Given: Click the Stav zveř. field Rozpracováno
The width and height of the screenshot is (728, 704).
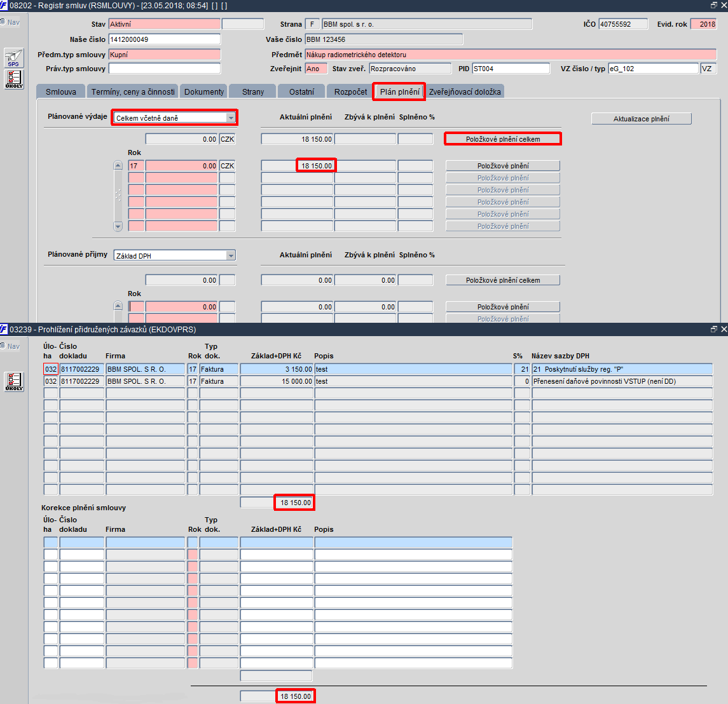Looking at the screenshot, I should tap(410, 69).
